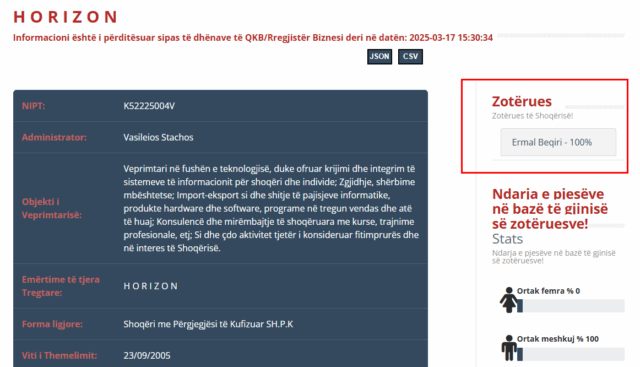640x367 pixels.
Task: Click the female partner figure icon
Action: (509, 300)
